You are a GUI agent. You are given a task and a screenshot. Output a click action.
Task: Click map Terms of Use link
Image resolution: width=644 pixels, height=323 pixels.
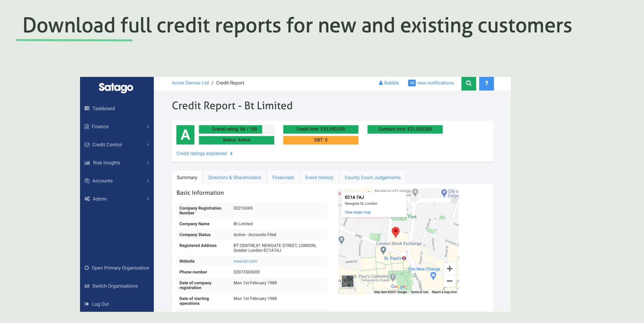click(x=419, y=292)
